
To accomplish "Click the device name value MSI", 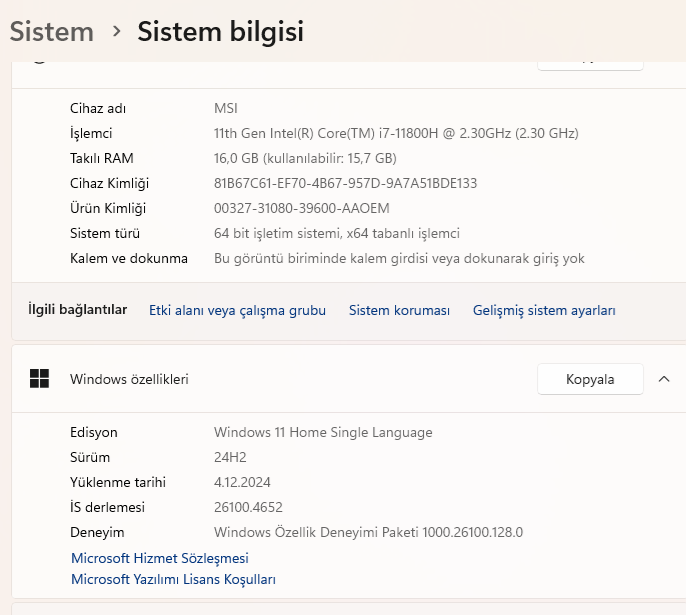I will [x=226, y=108].
